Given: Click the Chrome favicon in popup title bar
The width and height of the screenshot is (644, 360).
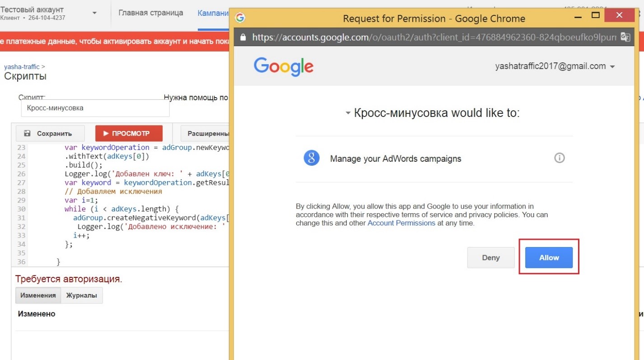Looking at the screenshot, I should point(240,18).
